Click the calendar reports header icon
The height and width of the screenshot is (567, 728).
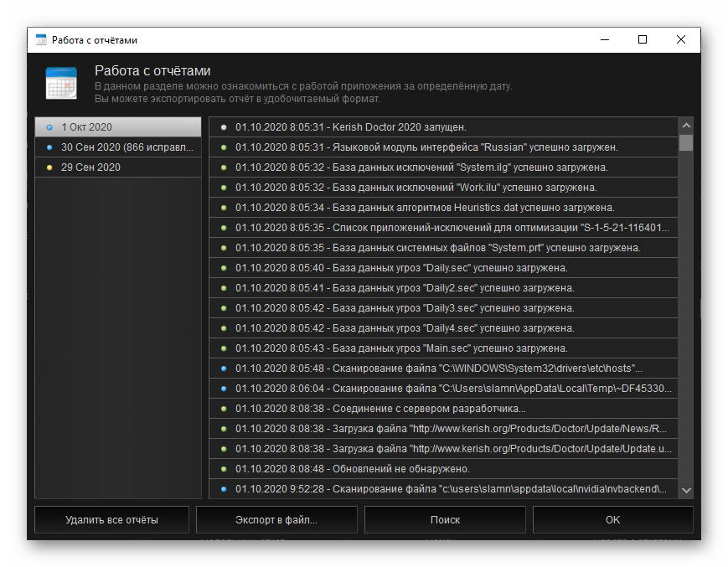point(61,83)
